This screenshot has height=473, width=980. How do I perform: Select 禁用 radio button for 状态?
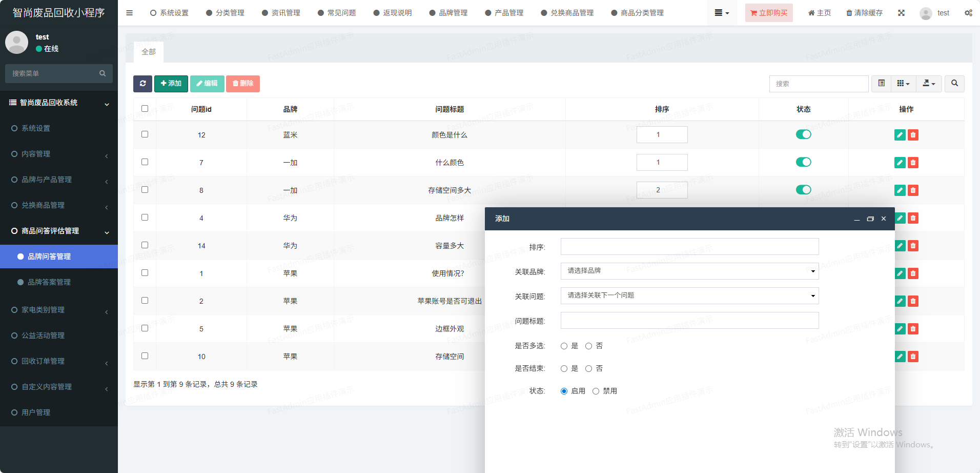coord(596,391)
